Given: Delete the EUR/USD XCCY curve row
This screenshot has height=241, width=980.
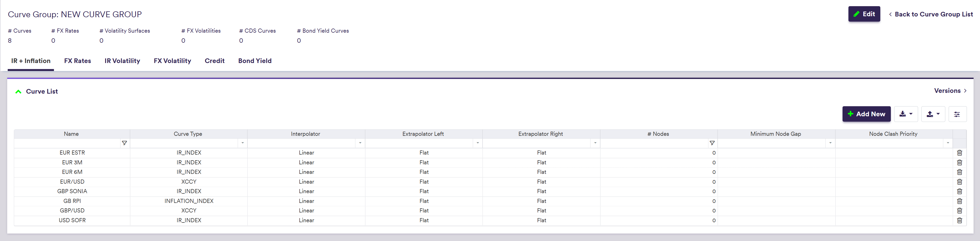Looking at the screenshot, I should click(x=959, y=182).
